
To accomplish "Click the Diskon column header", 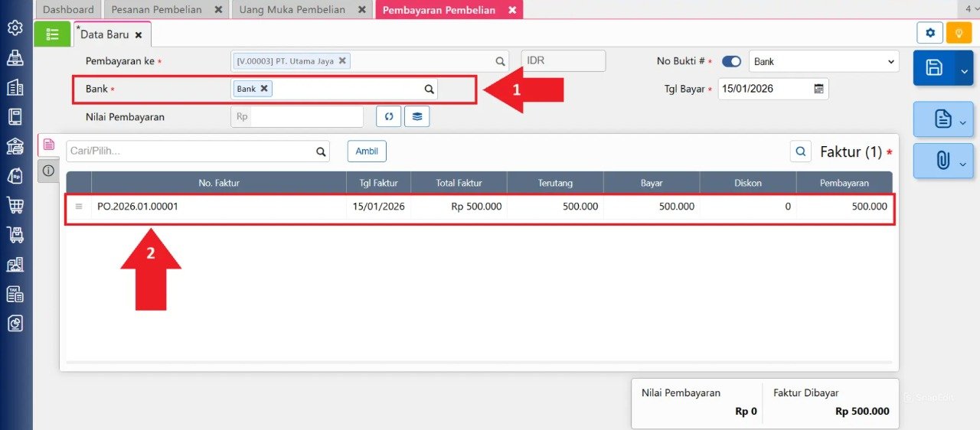I will tap(748, 183).
